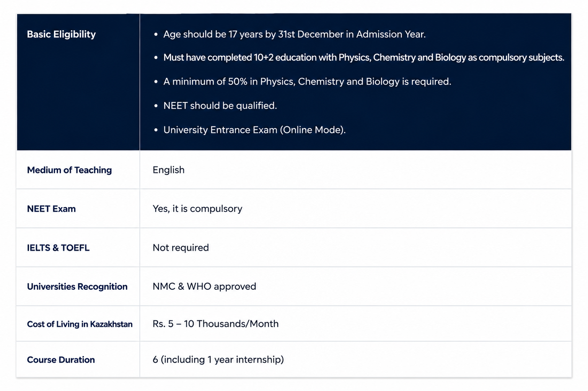Click the NEET Exam row label
This screenshot has height=391, width=588.
click(51, 209)
